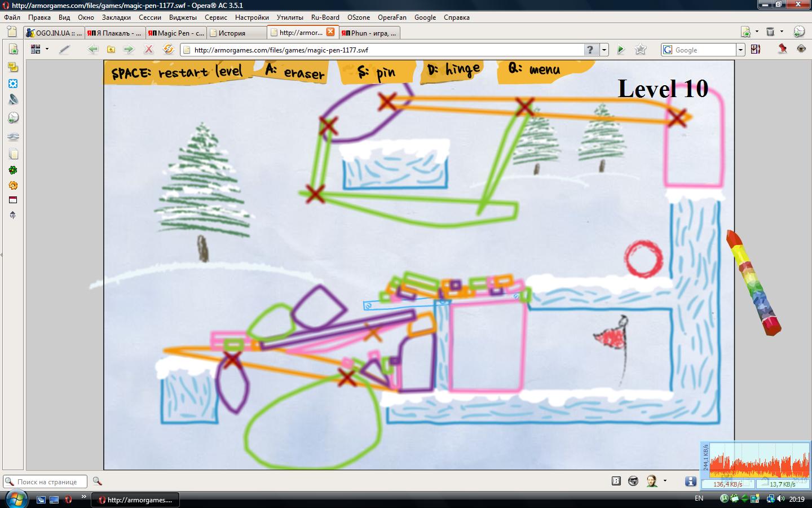Click the eye icon at toolbar right end

[x=801, y=49]
